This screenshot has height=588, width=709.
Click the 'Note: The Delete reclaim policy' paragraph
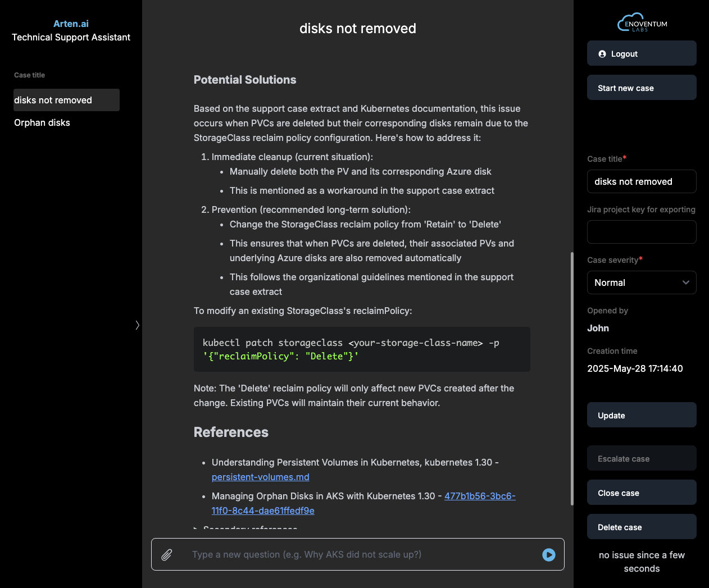354,395
